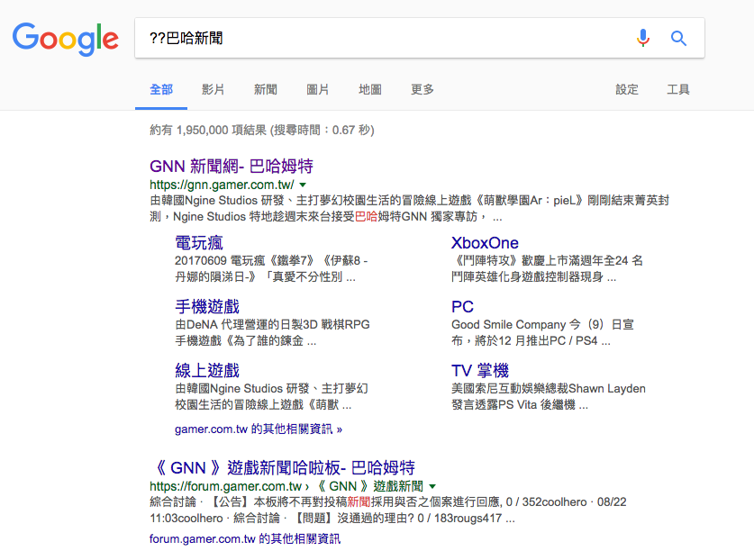Click the Google logo
Viewport: 754px width, 560px height.
(66, 38)
